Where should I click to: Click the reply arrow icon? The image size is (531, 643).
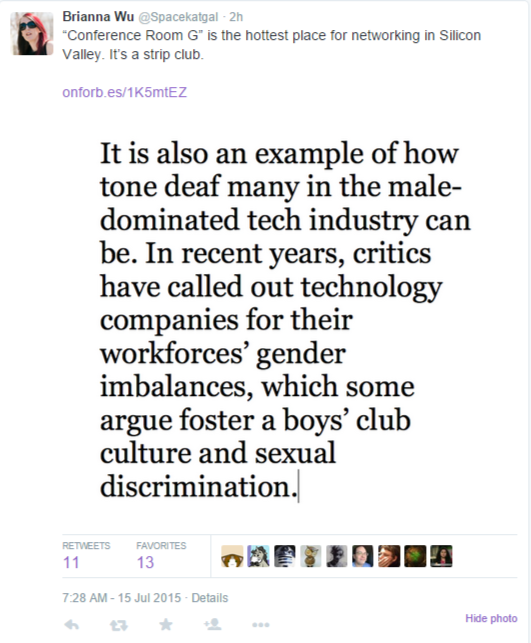[72, 625]
